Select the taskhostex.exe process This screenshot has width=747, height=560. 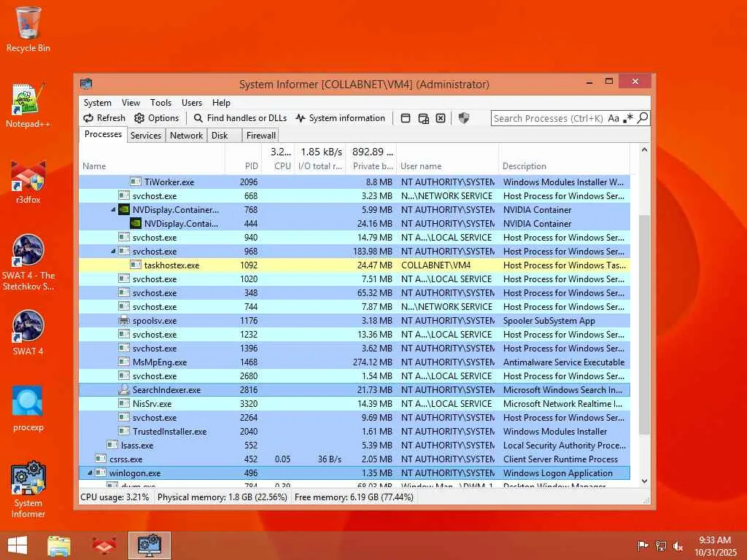pos(355,265)
